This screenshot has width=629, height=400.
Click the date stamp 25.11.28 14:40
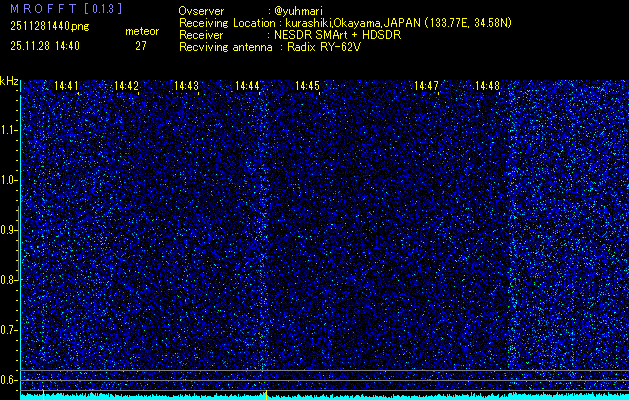[x=45, y=46]
